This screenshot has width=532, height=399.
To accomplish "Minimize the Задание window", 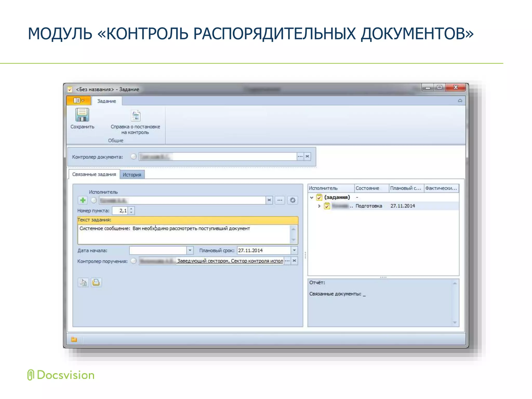I will tap(428, 88).
